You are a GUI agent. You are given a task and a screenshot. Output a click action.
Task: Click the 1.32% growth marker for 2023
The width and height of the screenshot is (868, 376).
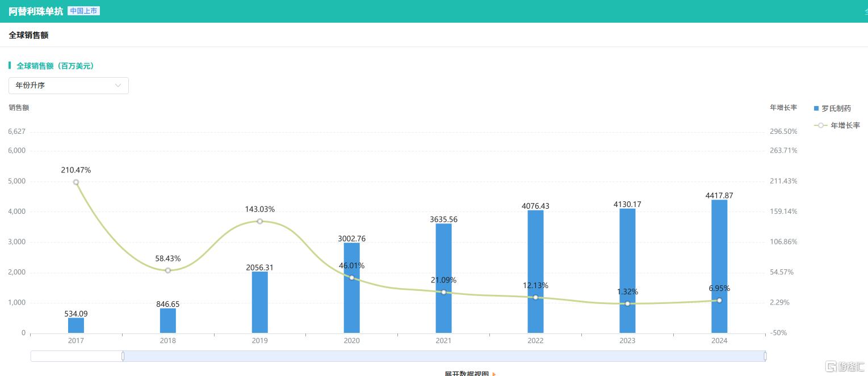tap(627, 303)
